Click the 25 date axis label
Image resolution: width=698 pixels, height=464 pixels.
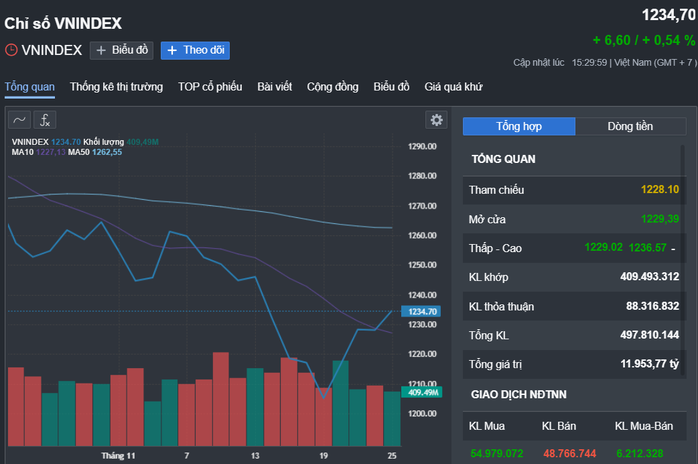[392, 456]
